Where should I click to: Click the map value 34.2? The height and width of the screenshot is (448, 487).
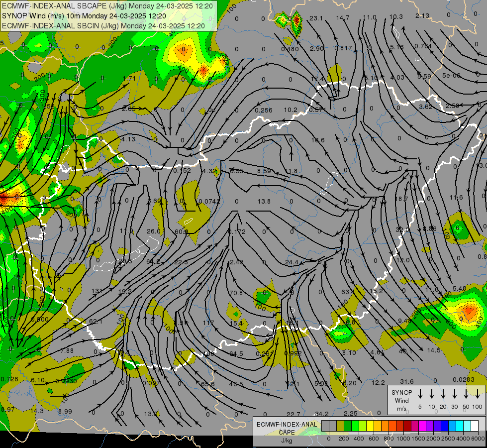[x=321, y=414]
